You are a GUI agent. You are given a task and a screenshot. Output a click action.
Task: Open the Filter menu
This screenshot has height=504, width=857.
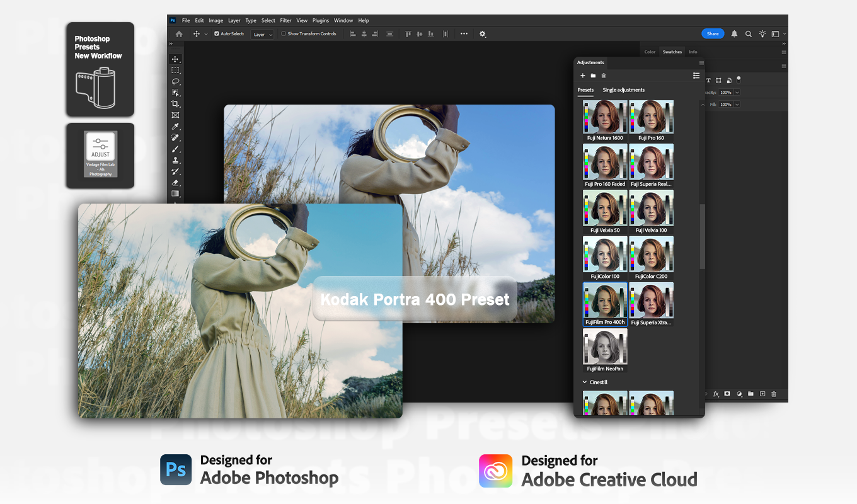point(285,21)
